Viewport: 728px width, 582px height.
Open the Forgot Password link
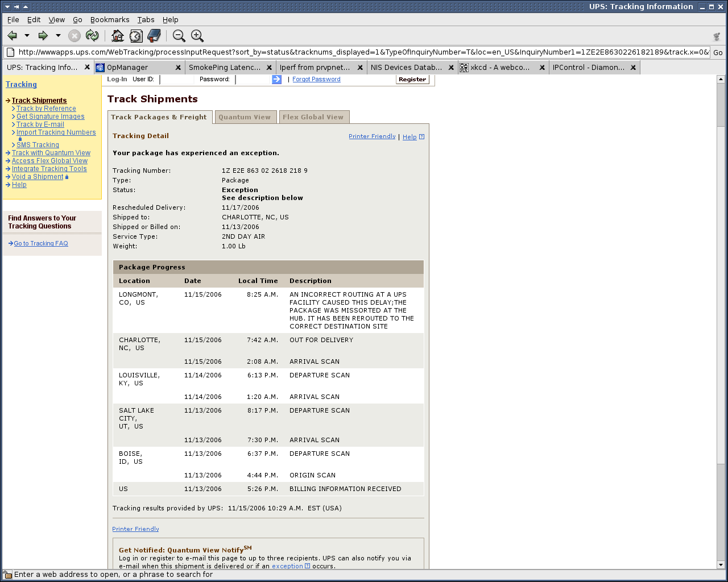tap(316, 80)
